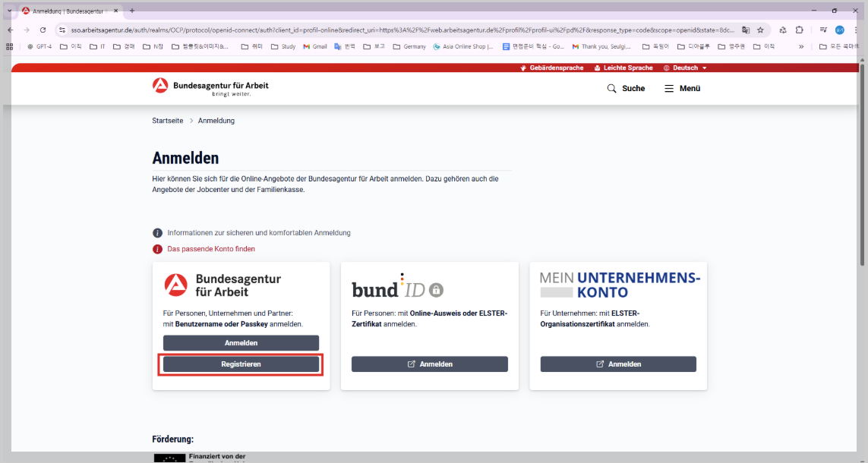This screenshot has height=463, width=868.
Task: Click Anmelden in Mein Unternehmenskonto card
Action: [x=618, y=364]
